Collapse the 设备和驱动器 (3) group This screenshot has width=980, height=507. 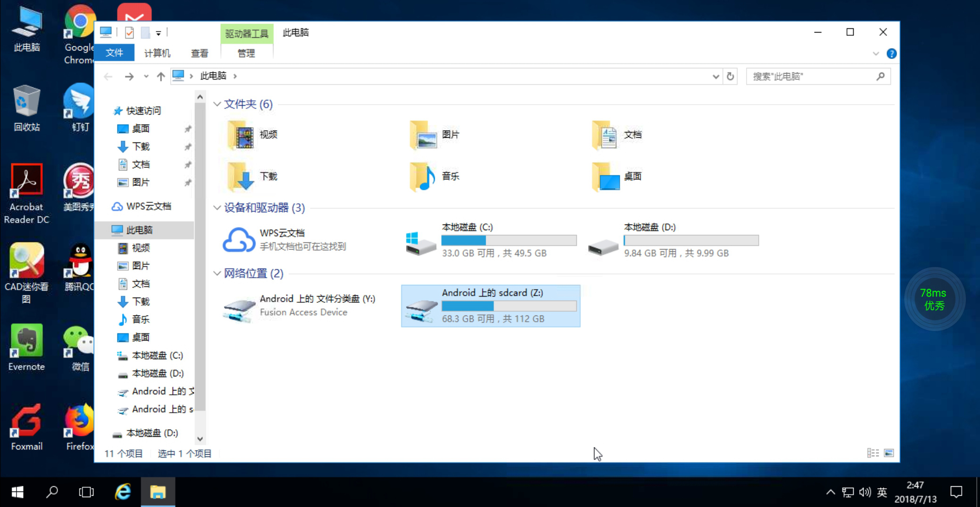tap(217, 208)
